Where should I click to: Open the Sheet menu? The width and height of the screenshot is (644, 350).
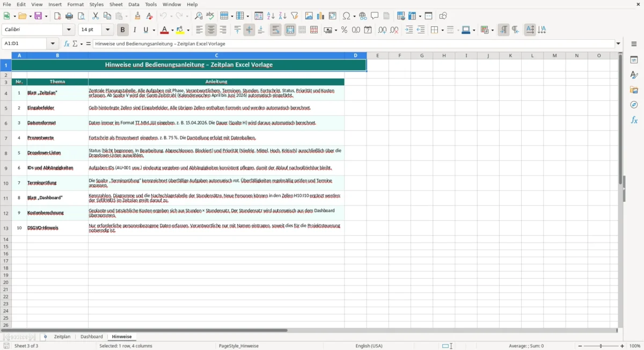click(116, 4)
